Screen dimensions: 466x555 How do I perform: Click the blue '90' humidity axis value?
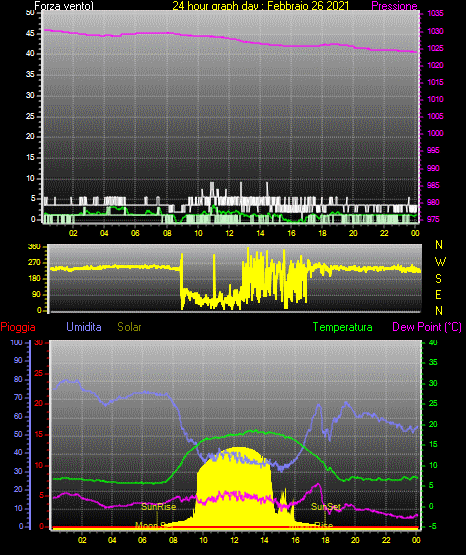point(18,360)
